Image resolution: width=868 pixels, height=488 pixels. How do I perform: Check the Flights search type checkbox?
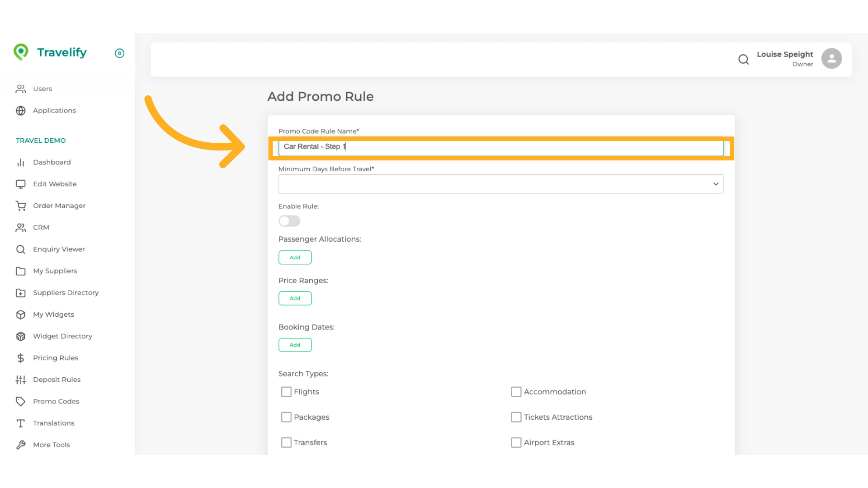pos(286,392)
